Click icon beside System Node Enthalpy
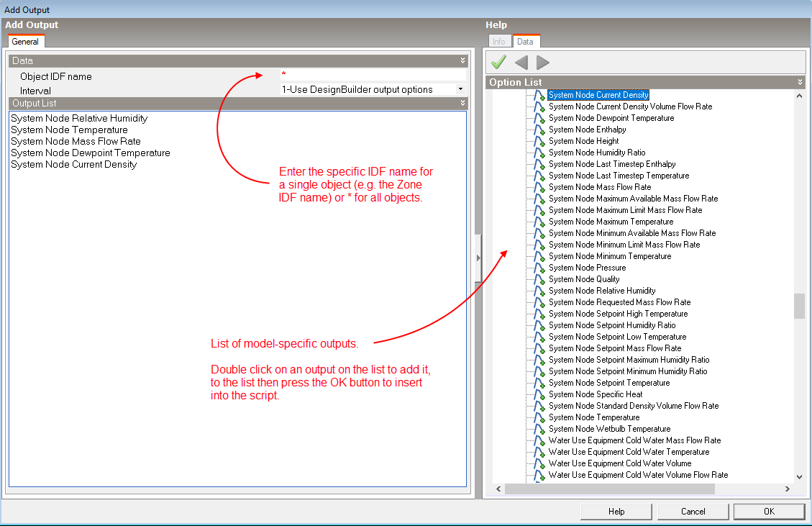The image size is (812, 526). (539, 130)
